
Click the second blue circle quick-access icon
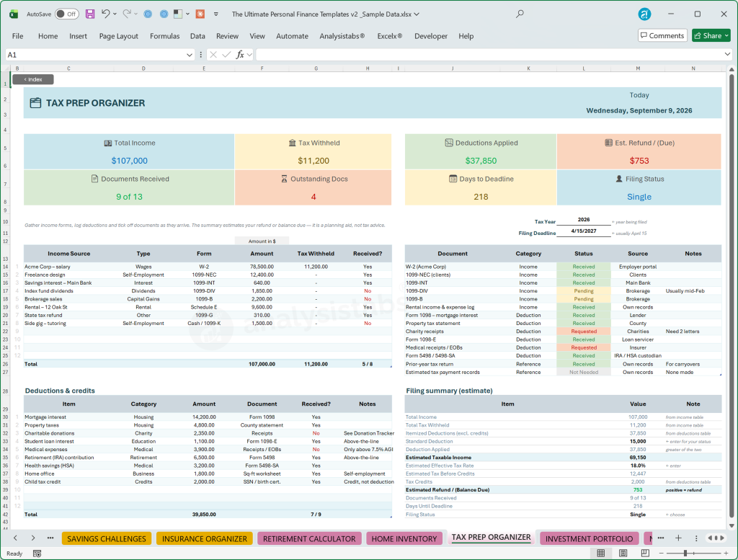164,14
